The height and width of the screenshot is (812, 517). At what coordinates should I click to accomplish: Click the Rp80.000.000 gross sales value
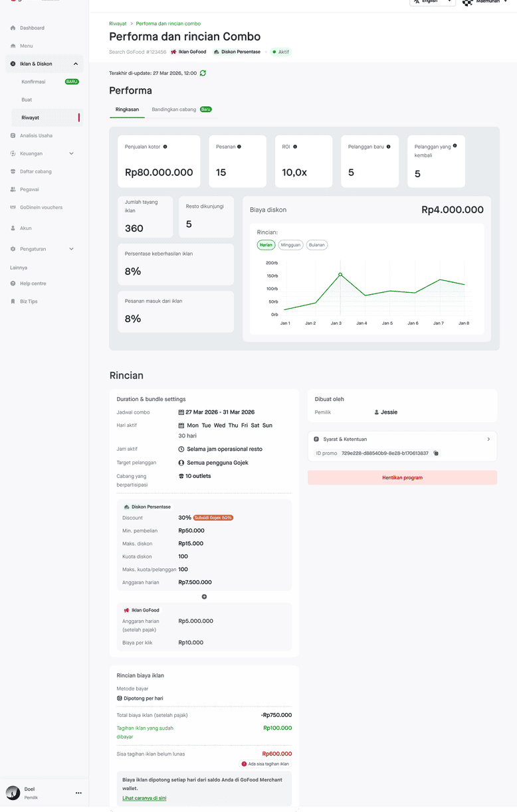pyautogui.click(x=159, y=173)
